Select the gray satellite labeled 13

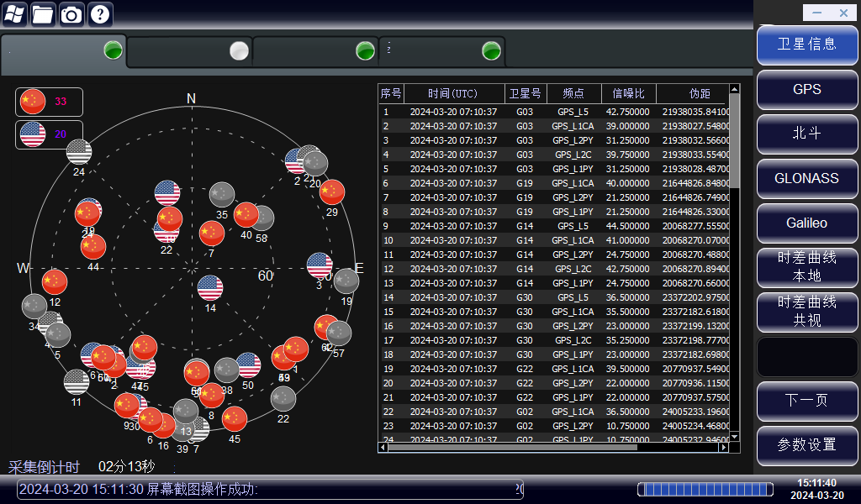[186, 412]
